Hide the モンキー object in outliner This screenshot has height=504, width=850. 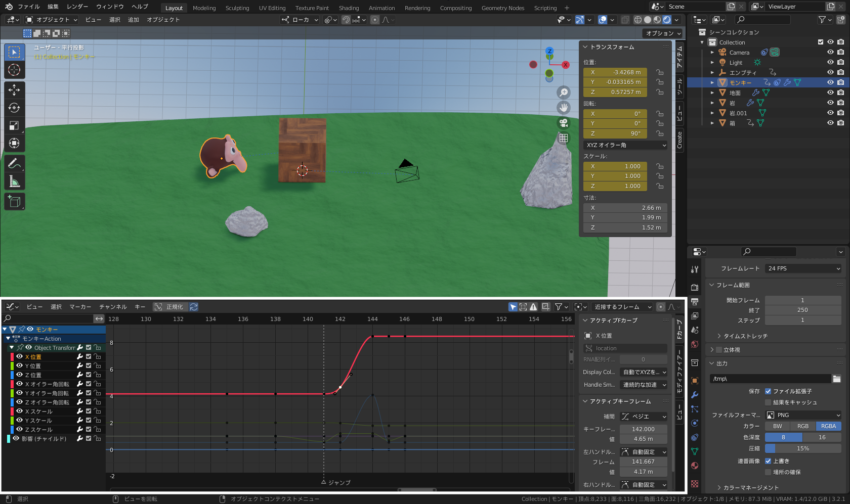tap(830, 82)
